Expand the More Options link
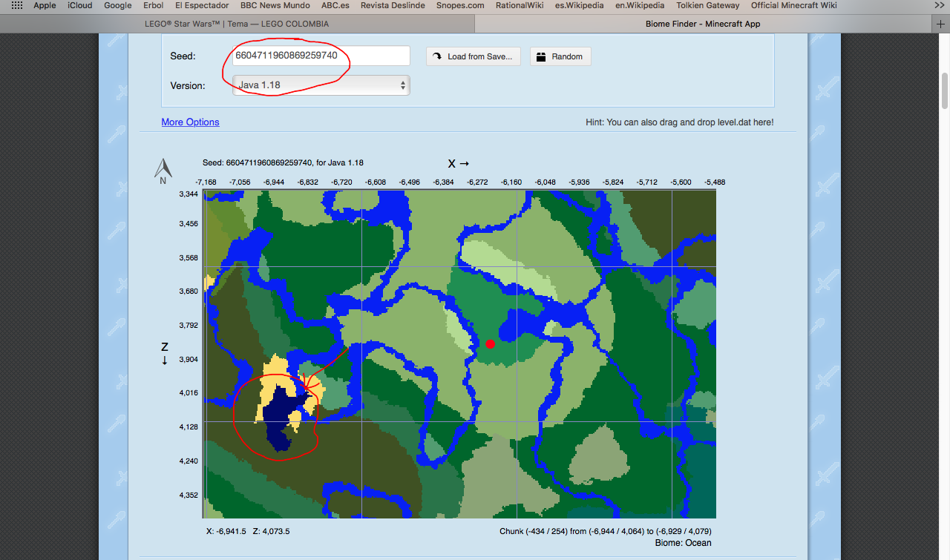Screen dimensions: 950x560 tap(190, 122)
